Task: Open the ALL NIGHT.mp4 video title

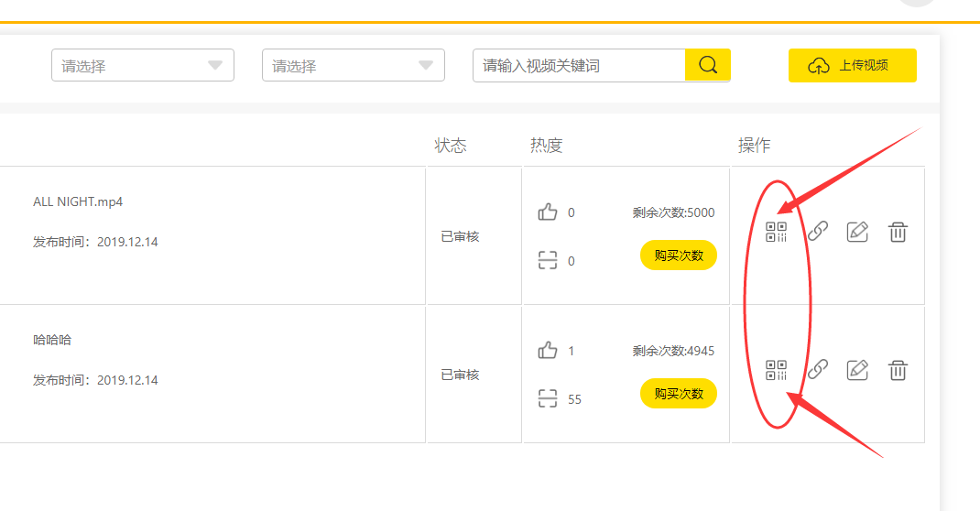Action: coord(78,201)
